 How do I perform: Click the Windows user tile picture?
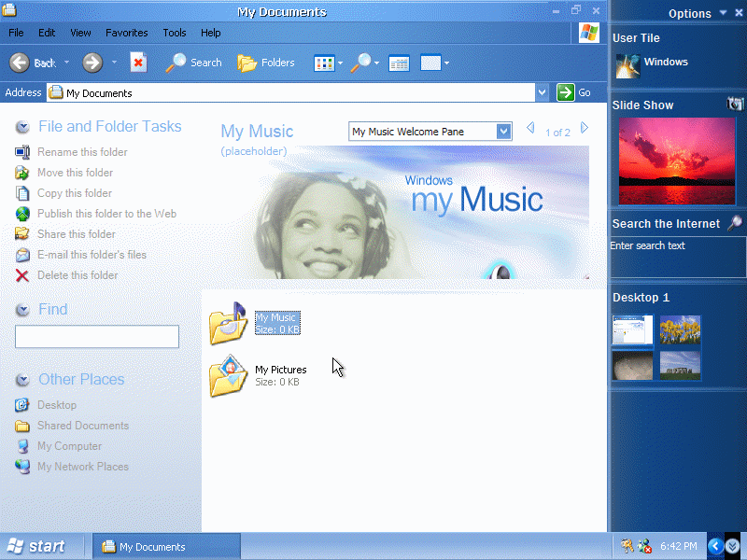click(x=627, y=65)
